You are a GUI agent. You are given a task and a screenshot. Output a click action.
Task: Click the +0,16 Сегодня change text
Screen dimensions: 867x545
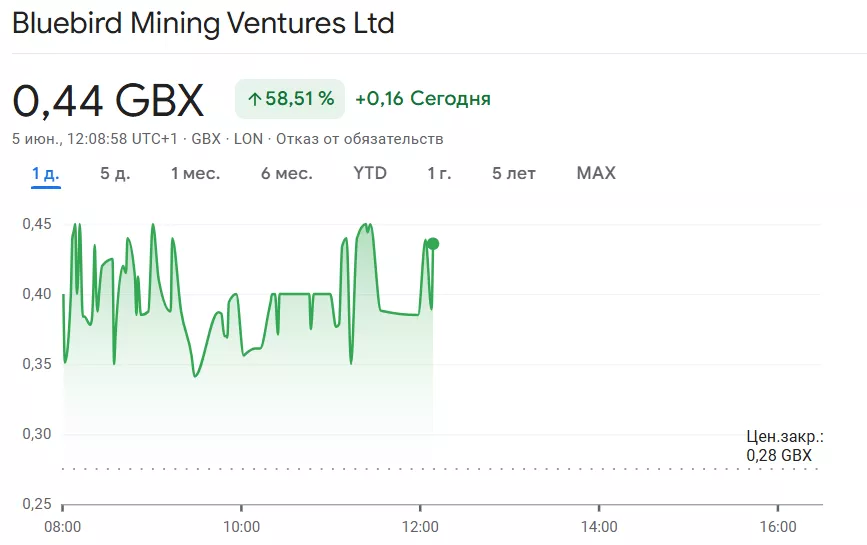[423, 99]
